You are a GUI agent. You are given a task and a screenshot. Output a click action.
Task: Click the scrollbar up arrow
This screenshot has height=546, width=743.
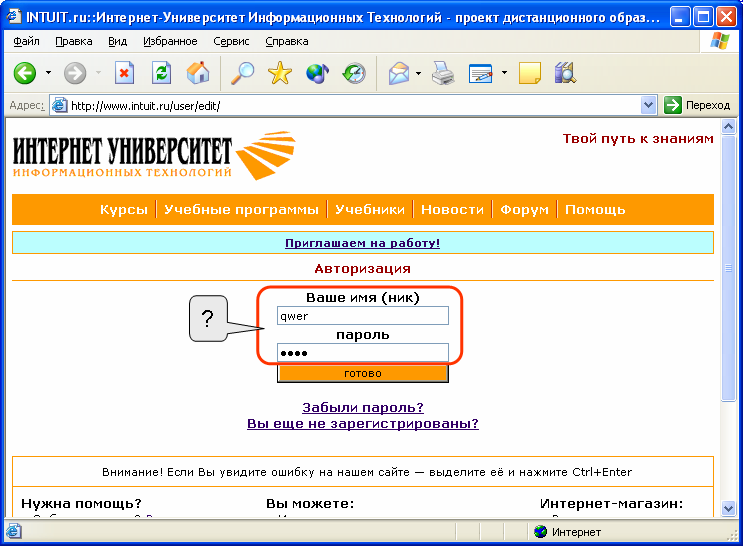(728, 126)
